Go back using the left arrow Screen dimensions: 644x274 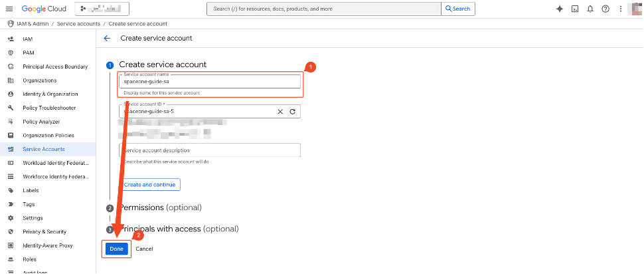pos(107,39)
